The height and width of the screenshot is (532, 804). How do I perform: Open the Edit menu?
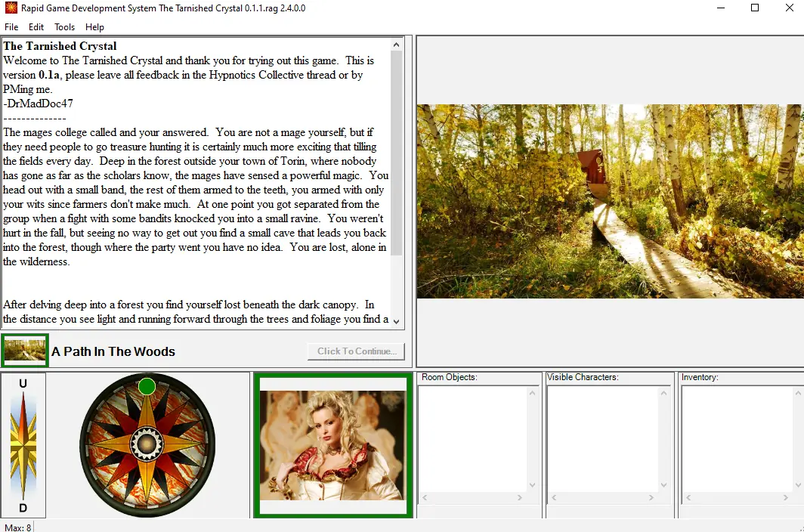pos(36,27)
